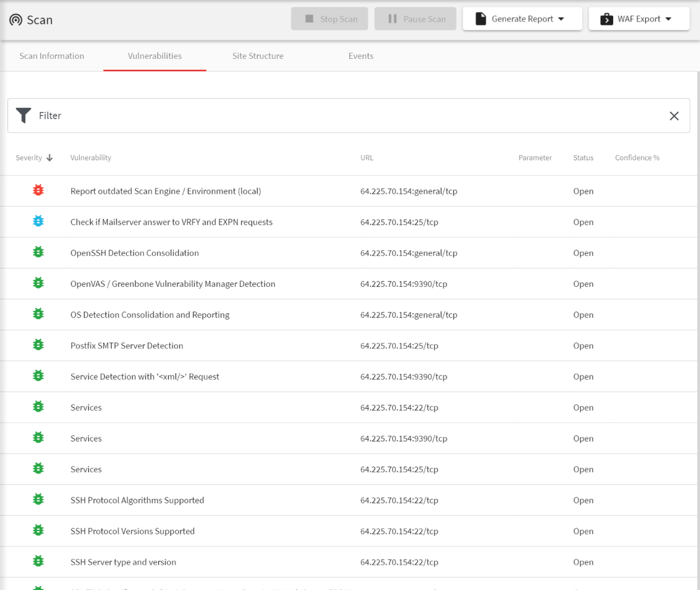Image resolution: width=700 pixels, height=590 pixels.
Task: Click the WAF Export shield icon
Action: [605, 18]
